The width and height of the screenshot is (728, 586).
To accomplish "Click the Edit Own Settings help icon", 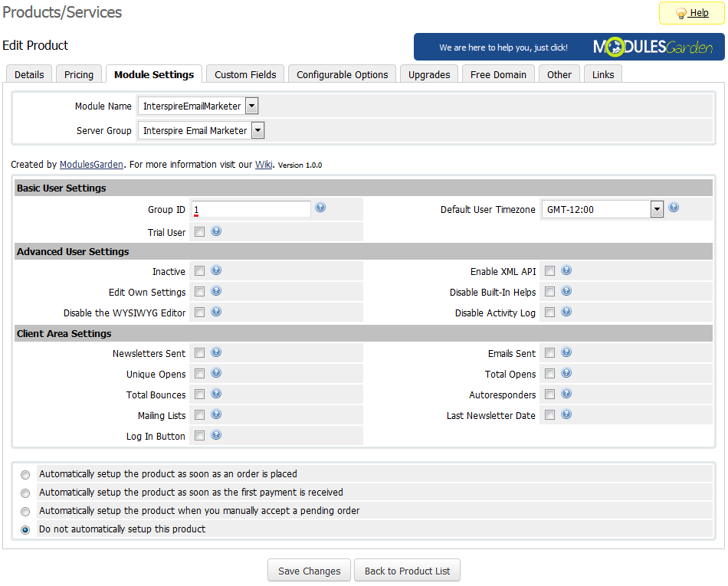I will tap(216, 291).
